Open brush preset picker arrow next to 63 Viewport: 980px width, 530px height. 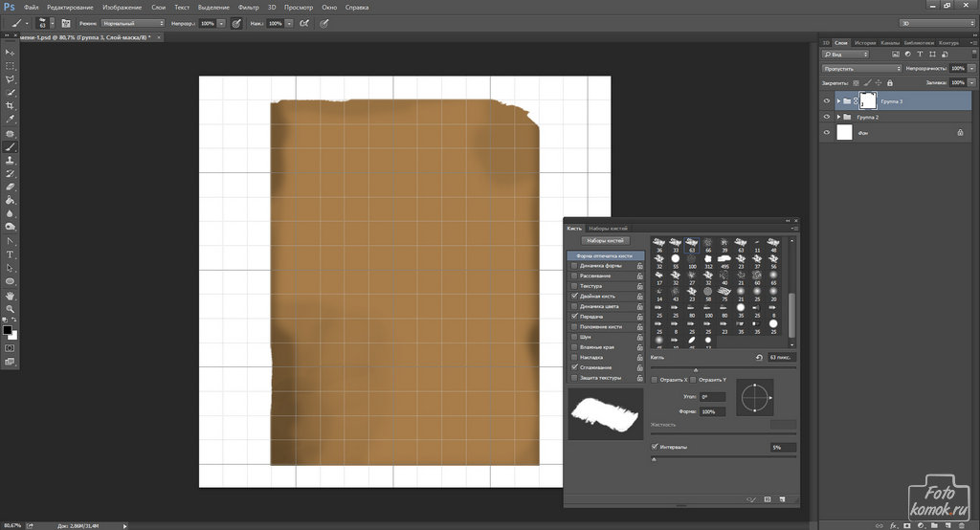point(52,23)
